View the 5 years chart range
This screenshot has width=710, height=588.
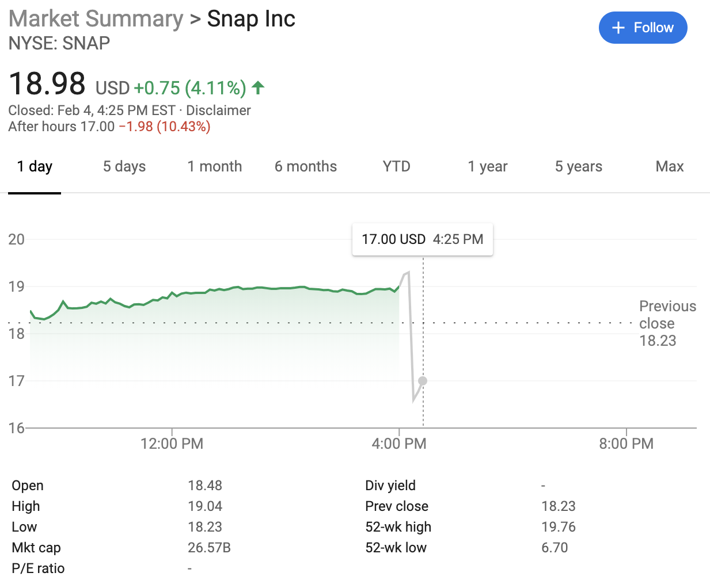click(x=579, y=167)
